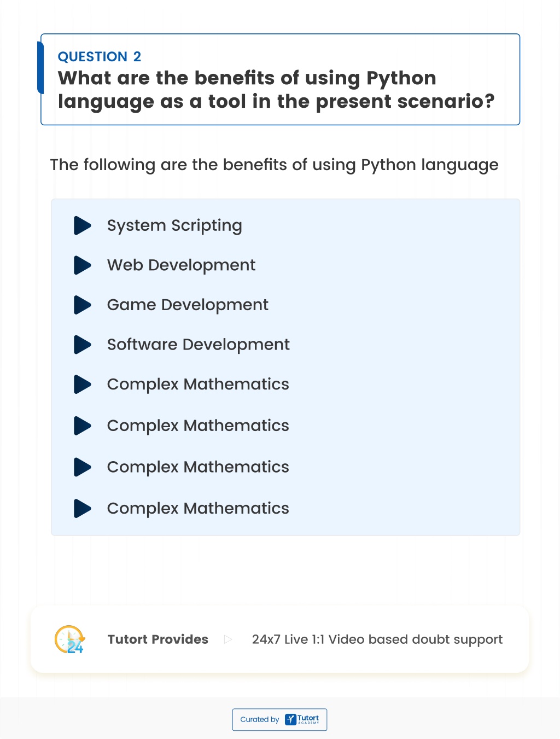Click the Curated by Tutort badge
Image resolution: width=560 pixels, height=739 pixels.
tap(279, 719)
